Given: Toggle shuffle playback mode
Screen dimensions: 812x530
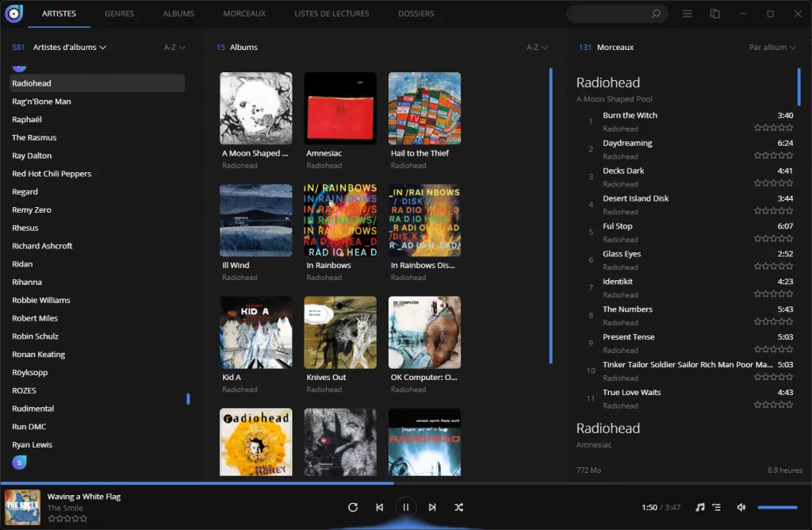Looking at the screenshot, I should pos(458,507).
